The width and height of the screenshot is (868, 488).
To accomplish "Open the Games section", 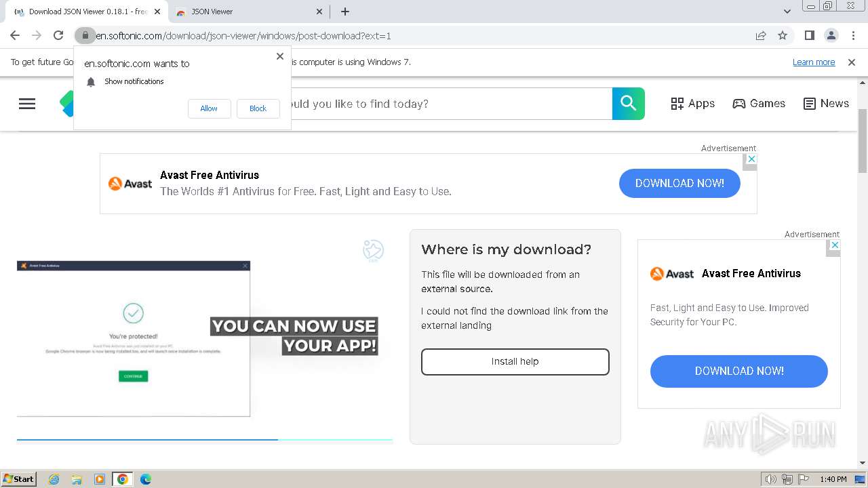I will pyautogui.click(x=759, y=104).
